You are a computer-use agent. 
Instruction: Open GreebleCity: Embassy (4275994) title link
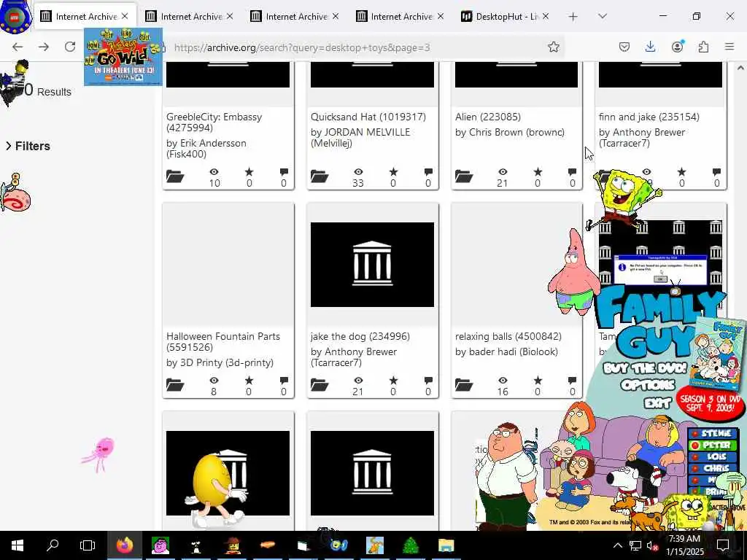tap(214, 122)
